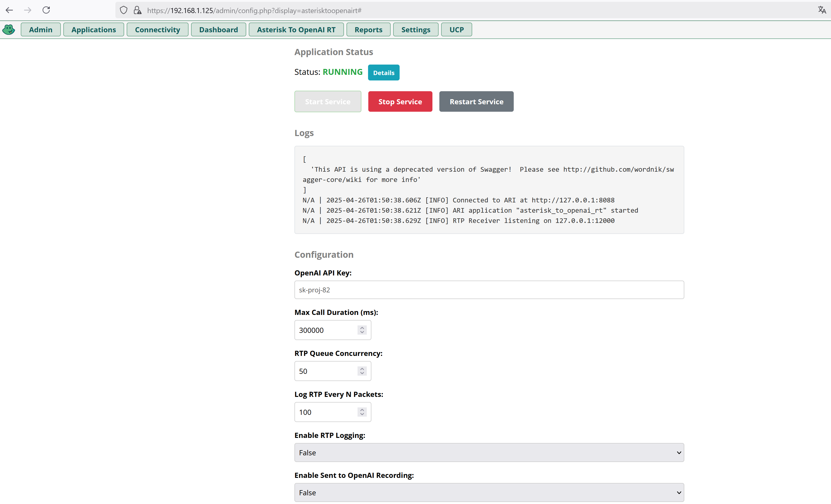Open the Dashboard menu item
This screenshot has width=831, height=504.
tap(219, 30)
